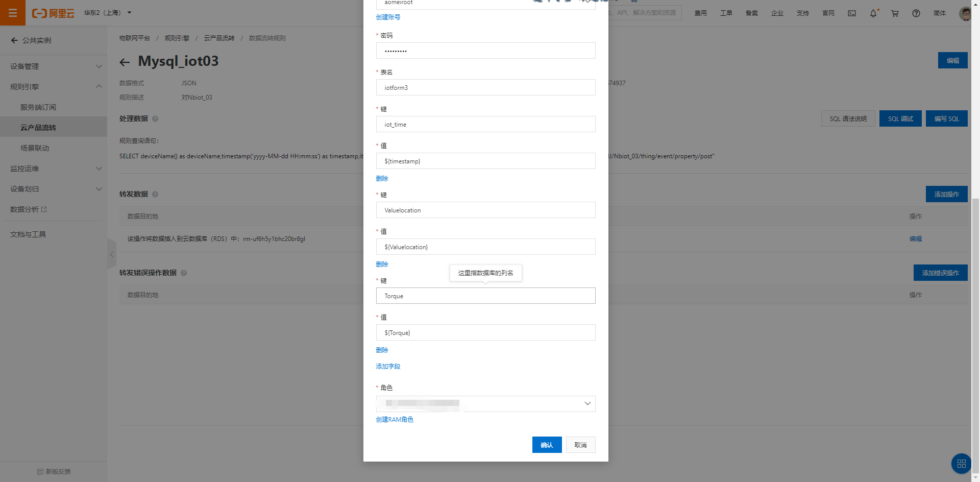
Task: Click the 添加错误操作 button
Action: tap(940, 273)
